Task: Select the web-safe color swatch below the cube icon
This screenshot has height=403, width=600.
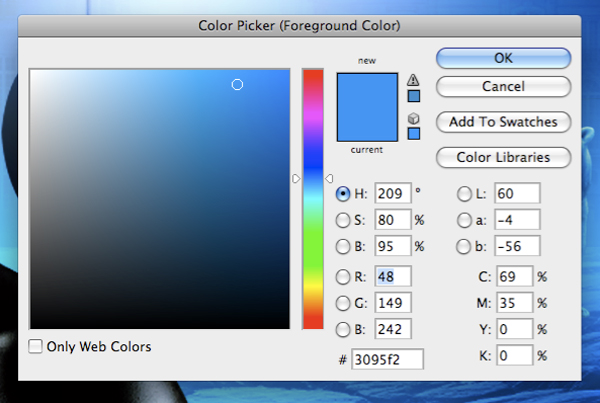Action: point(414,134)
